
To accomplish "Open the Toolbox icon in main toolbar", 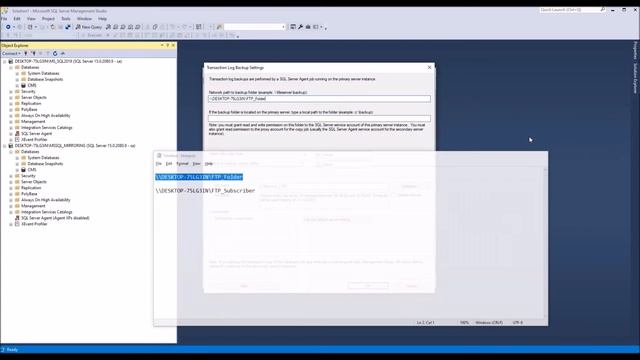I will (308, 27).
